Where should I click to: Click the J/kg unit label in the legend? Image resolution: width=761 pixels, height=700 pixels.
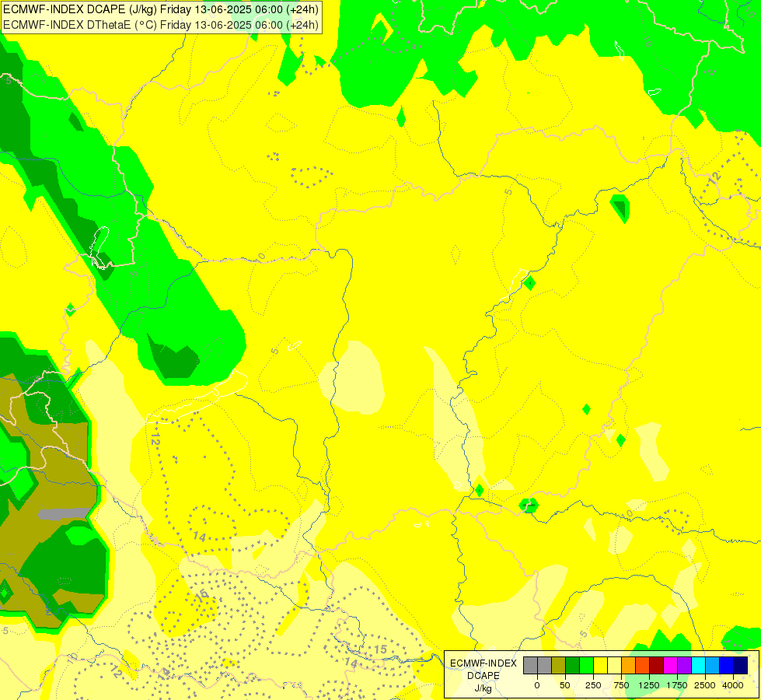point(483,688)
